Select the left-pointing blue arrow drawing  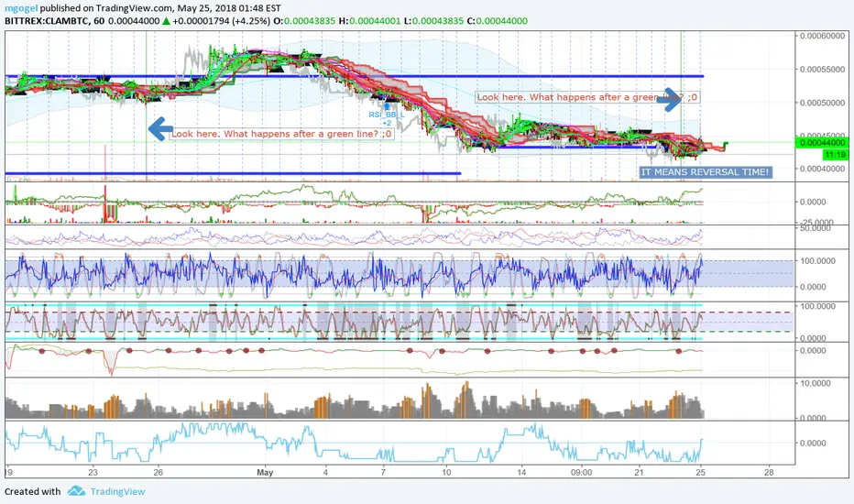[x=160, y=129]
